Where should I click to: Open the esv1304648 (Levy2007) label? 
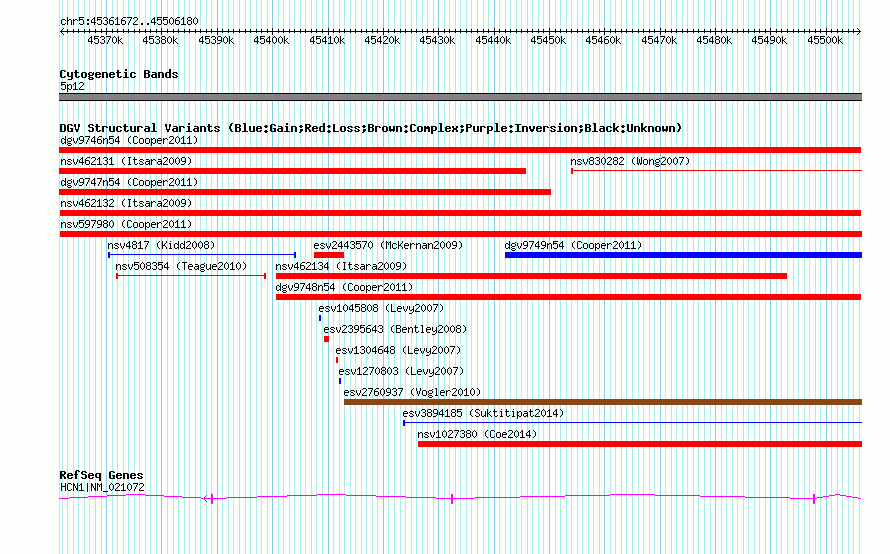pos(398,350)
